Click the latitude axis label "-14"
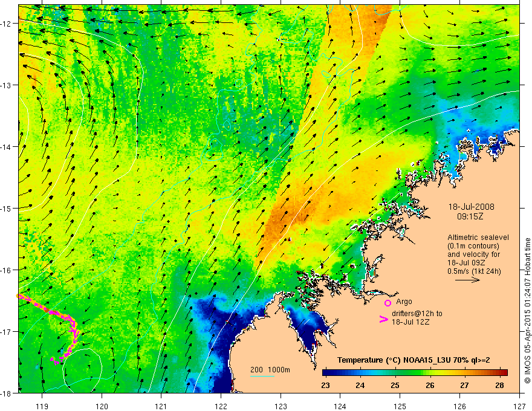This screenshot has width=532, height=411. pos(7,147)
